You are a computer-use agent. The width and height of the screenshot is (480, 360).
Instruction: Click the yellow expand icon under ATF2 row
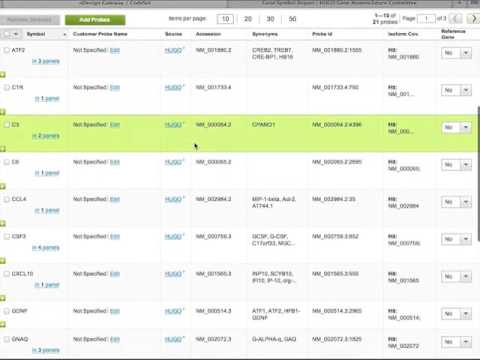pyautogui.click(x=3, y=75)
